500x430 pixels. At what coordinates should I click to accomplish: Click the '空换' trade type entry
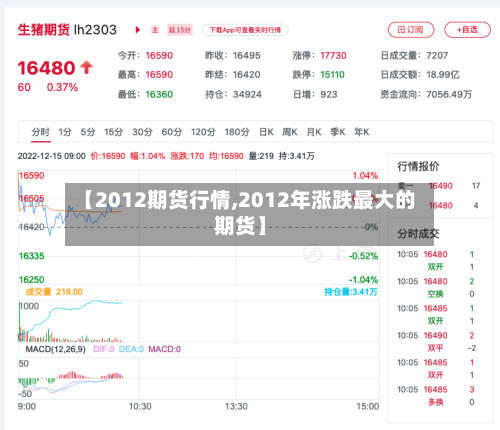pyautogui.click(x=436, y=294)
